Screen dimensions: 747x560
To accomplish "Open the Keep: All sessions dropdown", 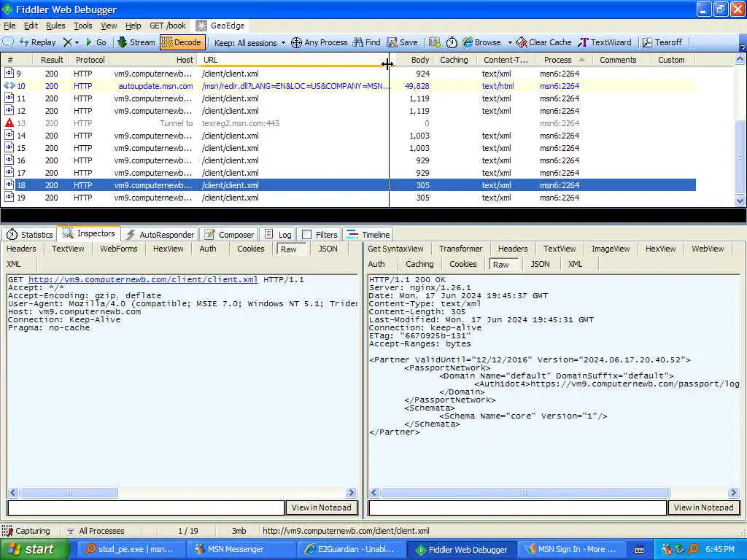I will tap(249, 43).
